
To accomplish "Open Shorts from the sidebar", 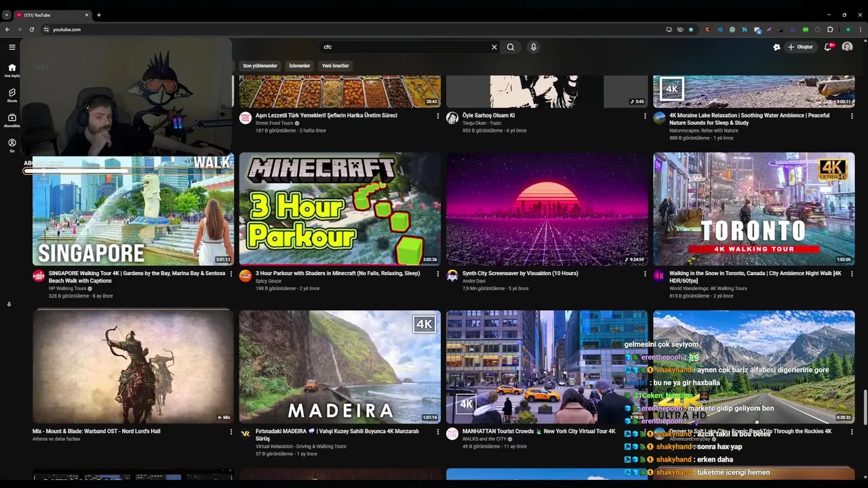I will point(12,95).
